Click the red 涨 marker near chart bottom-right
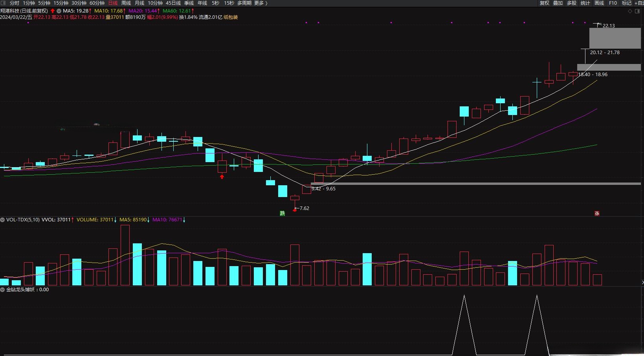This screenshot has width=644, height=356. point(597,214)
